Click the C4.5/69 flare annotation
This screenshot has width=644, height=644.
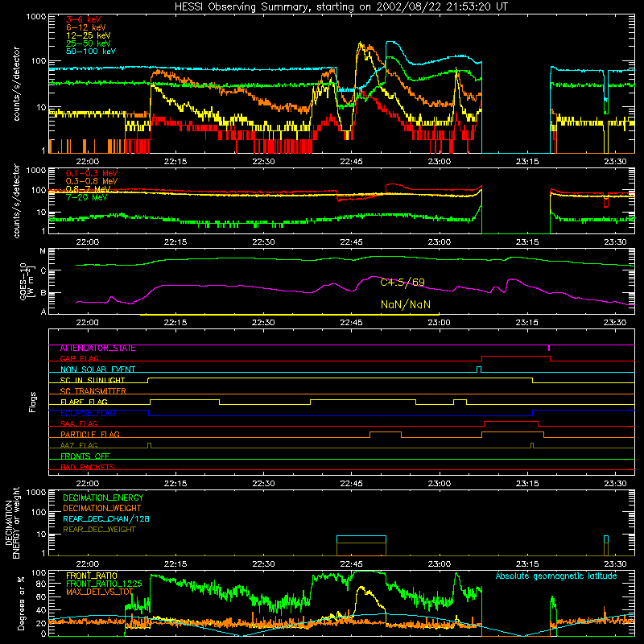402,283
